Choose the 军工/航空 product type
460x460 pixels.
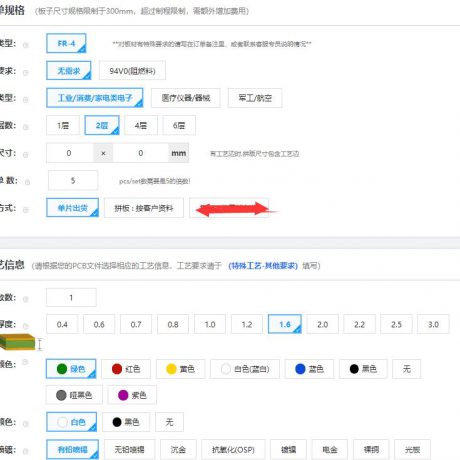[255, 98]
